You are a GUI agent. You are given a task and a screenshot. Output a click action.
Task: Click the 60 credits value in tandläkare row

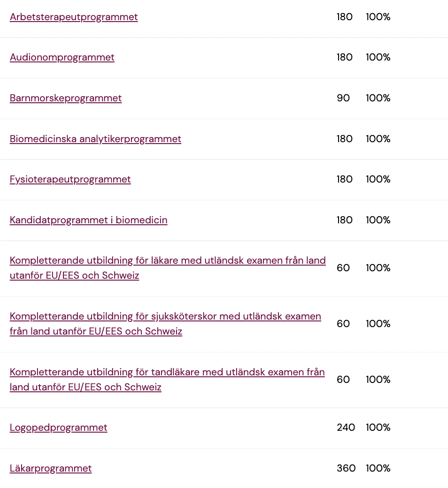point(343,380)
